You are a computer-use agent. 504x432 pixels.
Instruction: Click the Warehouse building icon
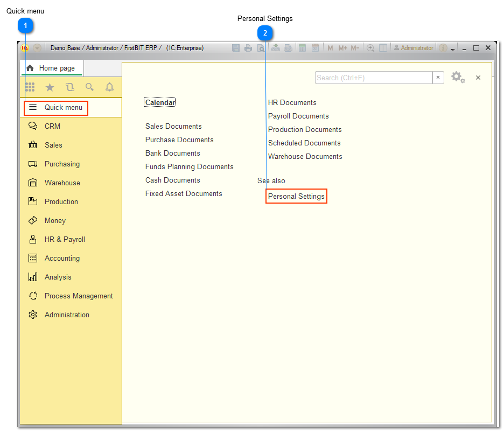tap(33, 183)
